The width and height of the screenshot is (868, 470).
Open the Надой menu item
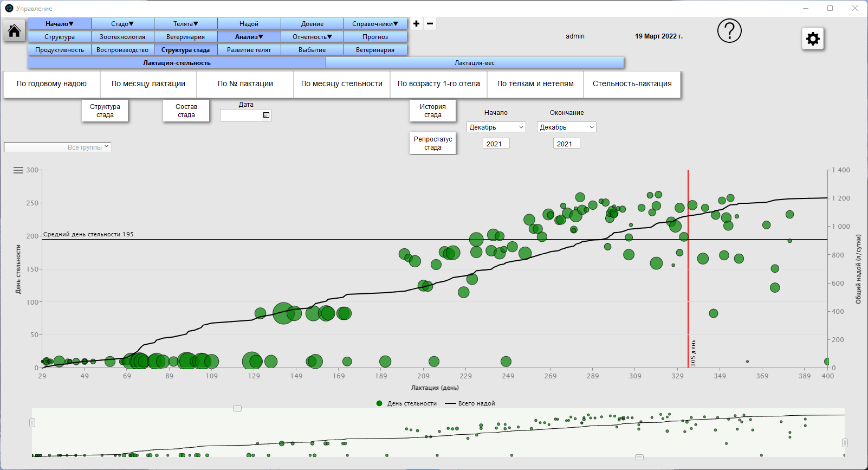tap(249, 24)
